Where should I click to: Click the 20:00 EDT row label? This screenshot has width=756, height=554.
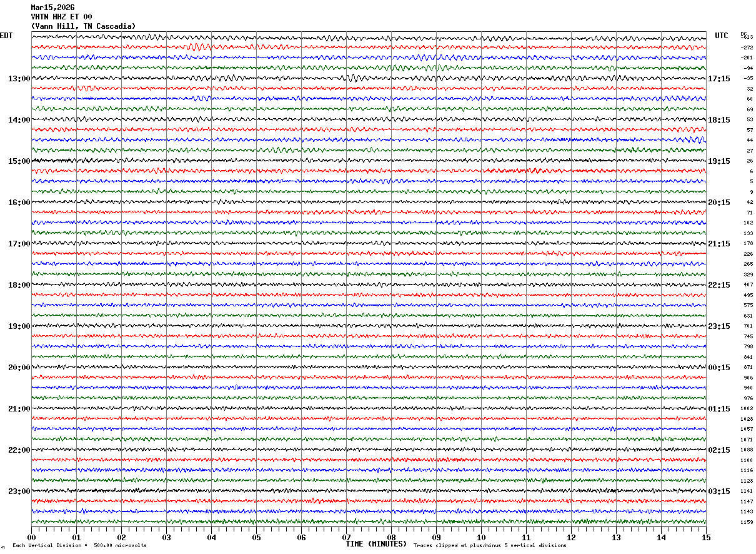coord(19,368)
